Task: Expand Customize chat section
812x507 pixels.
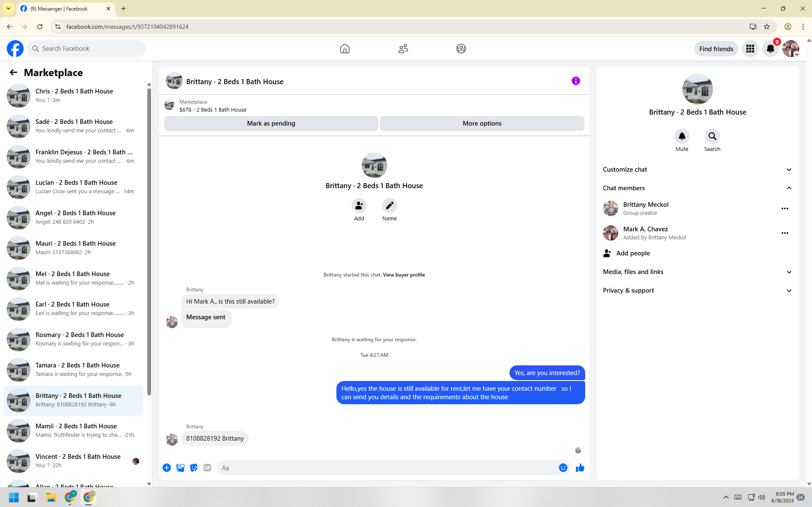Action: 697,170
